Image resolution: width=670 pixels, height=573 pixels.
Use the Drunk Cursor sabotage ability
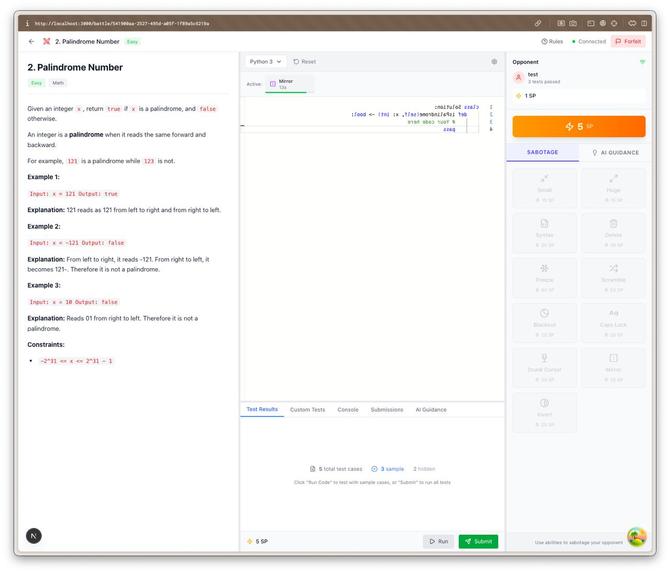(x=544, y=367)
